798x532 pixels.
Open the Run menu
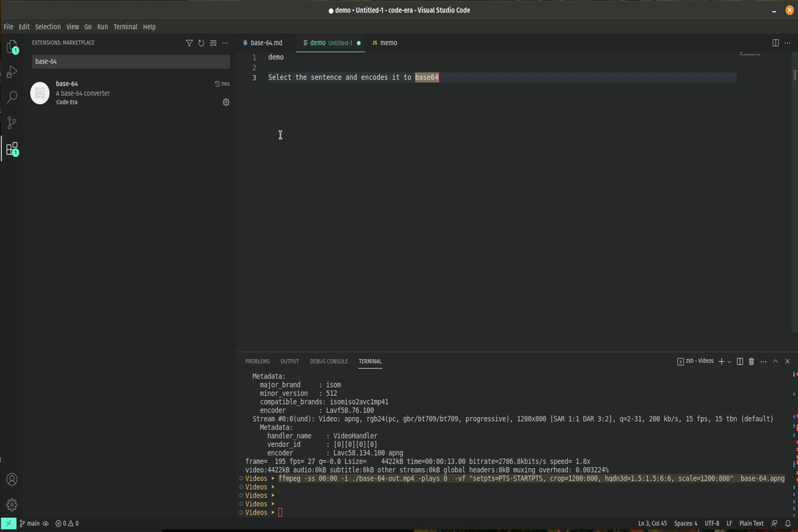click(x=102, y=27)
